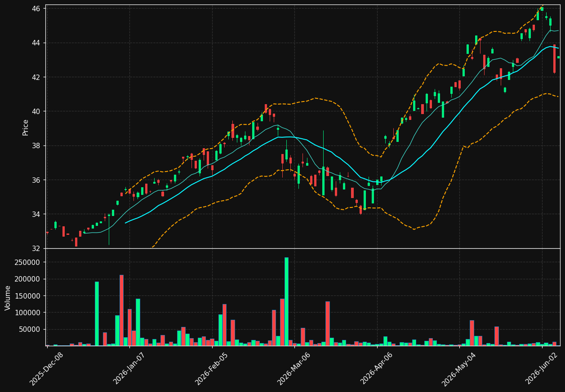Click the 2025-Dec-08 date label
Screen dimensions: 565x392
coord(47,369)
